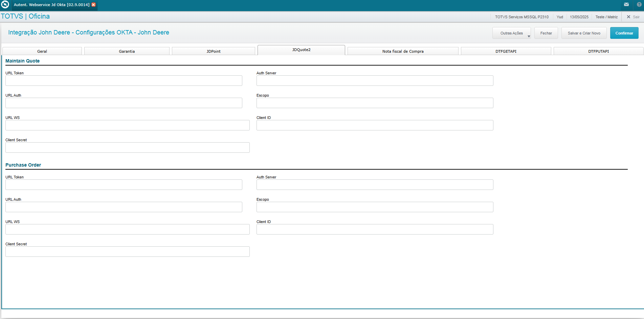Image resolution: width=644 pixels, height=319 pixels.
Task: Focus Purchase Order URL WS field
Action: pos(128,229)
